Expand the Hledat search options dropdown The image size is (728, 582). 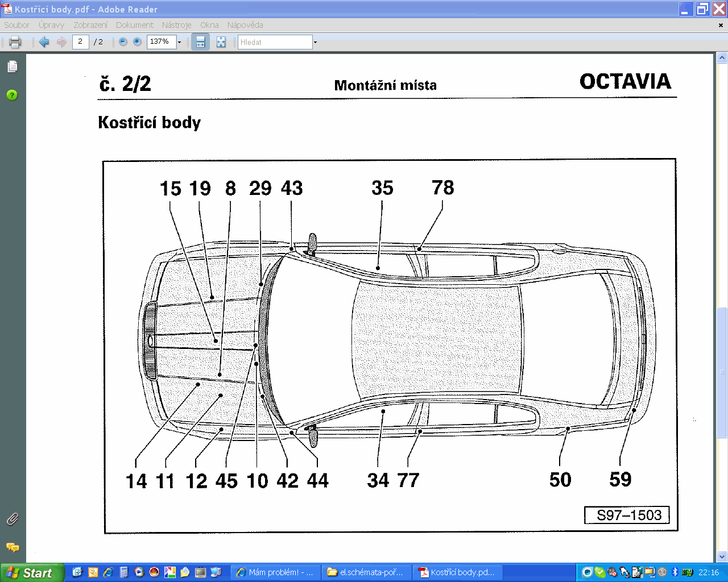point(315,42)
